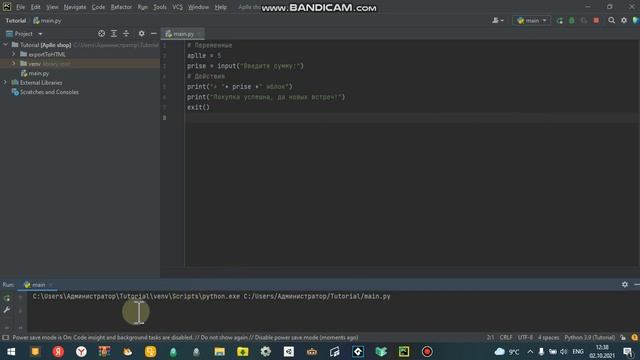
Task: Hide the Project tool window
Action: tap(153, 33)
